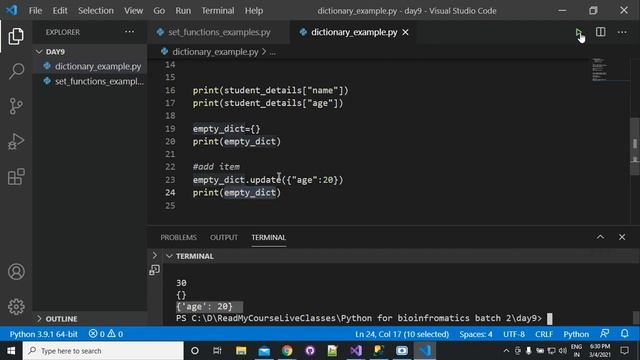Change Spaces: 4 indentation setting

tap(476, 334)
